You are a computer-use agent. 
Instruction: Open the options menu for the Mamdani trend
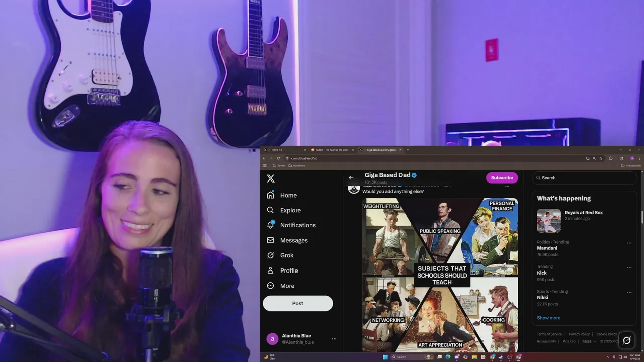[x=629, y=243]
